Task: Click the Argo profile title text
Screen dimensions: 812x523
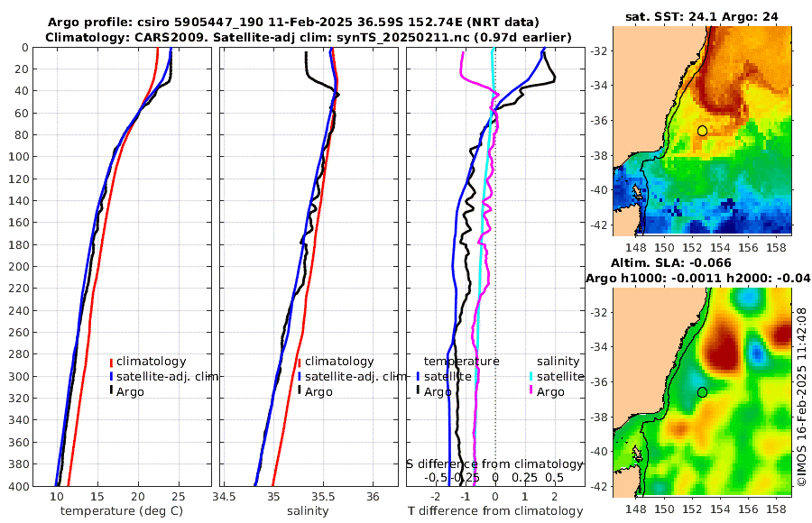Action: pyautogui.click(x=293, y=23)
